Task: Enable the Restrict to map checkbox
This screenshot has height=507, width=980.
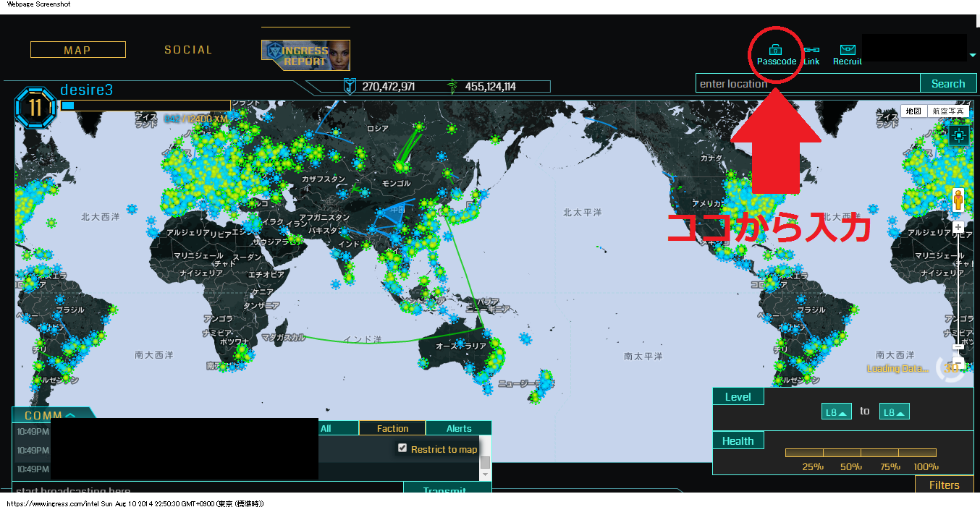Action: point(402,447)
